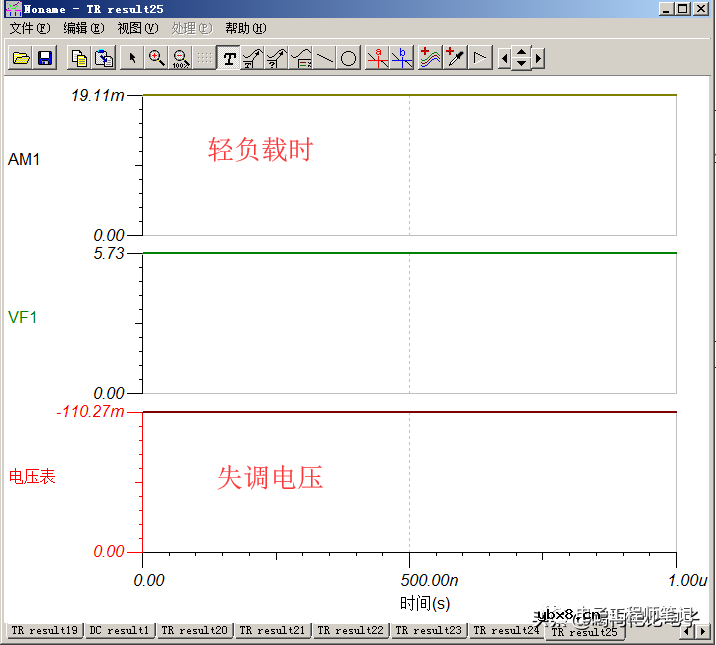
Task: Save the result with the floppy disk icon
Action: [45, 59]
